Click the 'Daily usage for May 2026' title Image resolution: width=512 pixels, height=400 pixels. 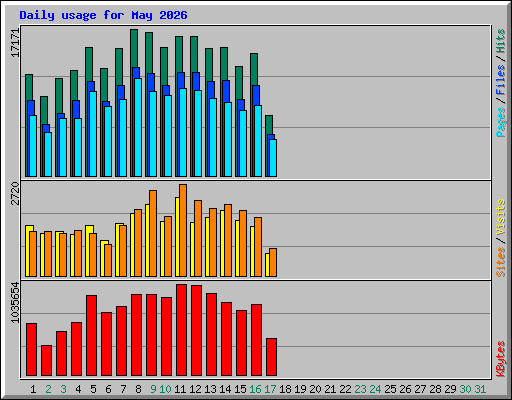[103, 15]
